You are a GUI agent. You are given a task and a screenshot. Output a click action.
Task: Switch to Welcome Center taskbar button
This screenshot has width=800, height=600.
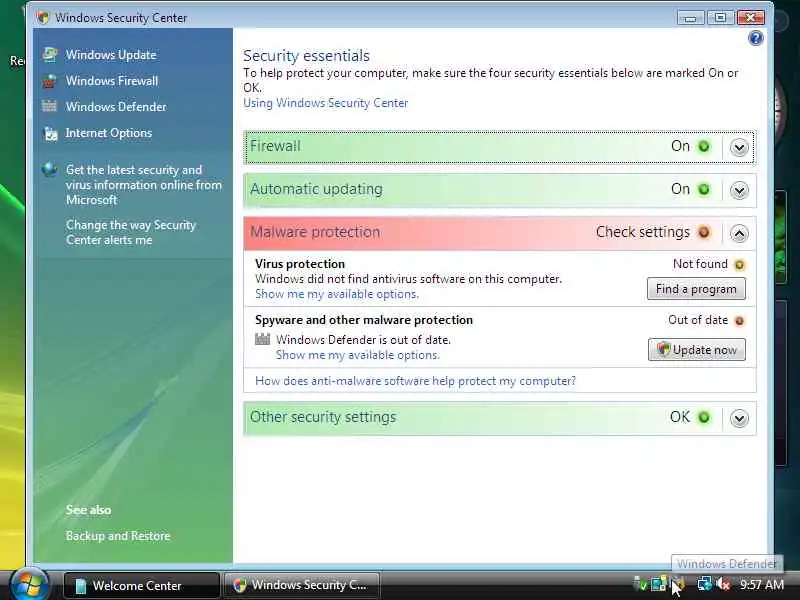(141, 585)
